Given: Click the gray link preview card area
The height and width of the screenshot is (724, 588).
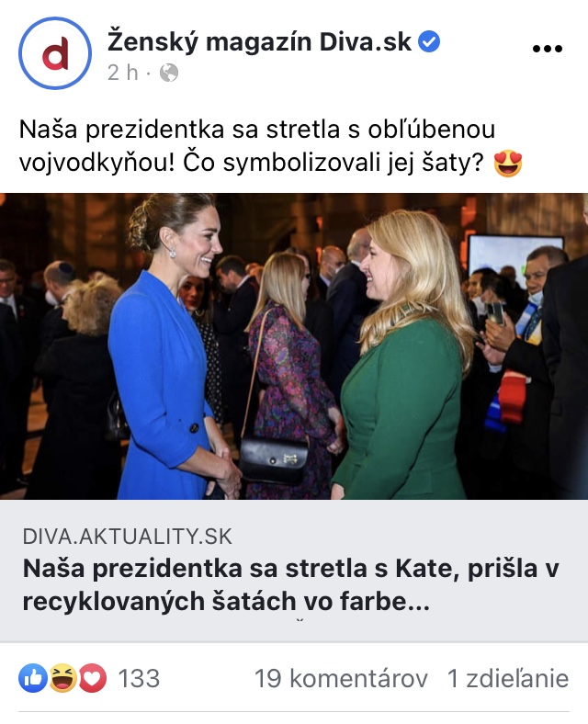Looking at the screenshot, I should coord(294,571).
